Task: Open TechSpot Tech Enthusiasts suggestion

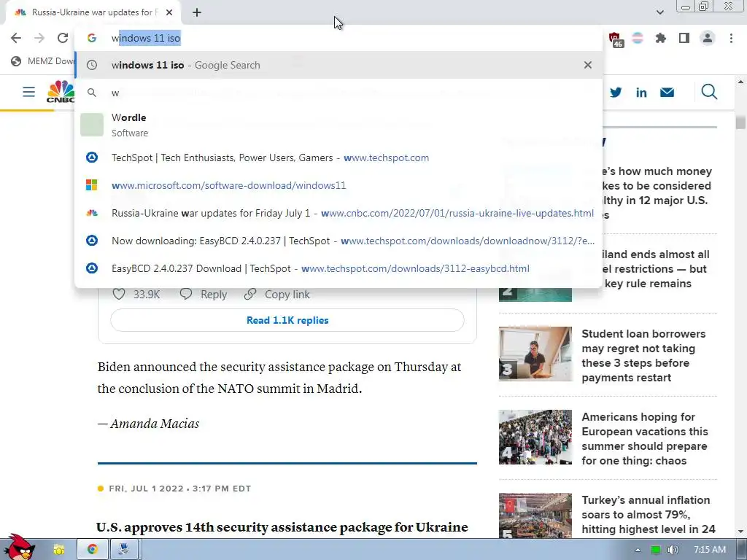Action: coord(338,157)
